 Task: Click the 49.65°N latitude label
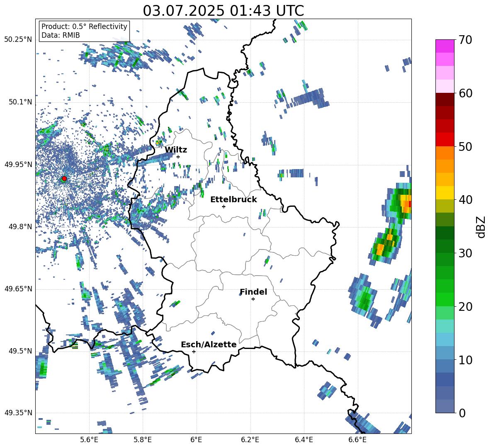tap(18, 289)
